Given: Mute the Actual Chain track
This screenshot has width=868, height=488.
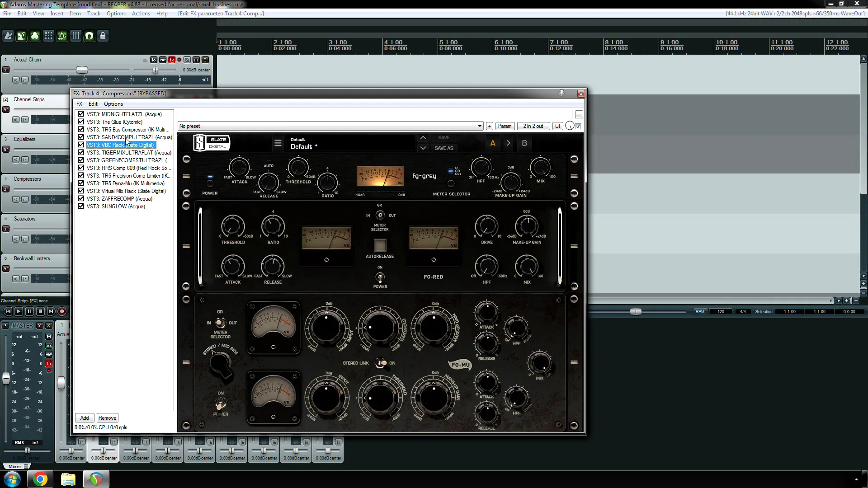Looking at the screenshot, I should (x=196, y=60).
